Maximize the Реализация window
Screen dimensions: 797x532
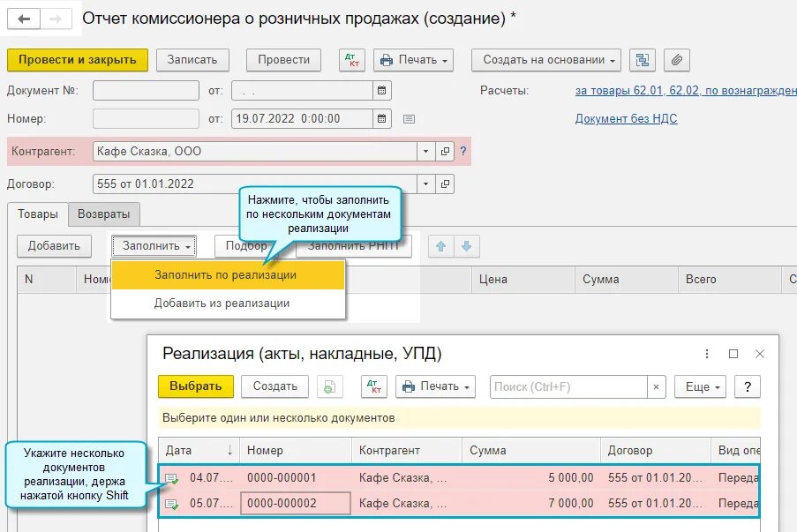point(733,354)
